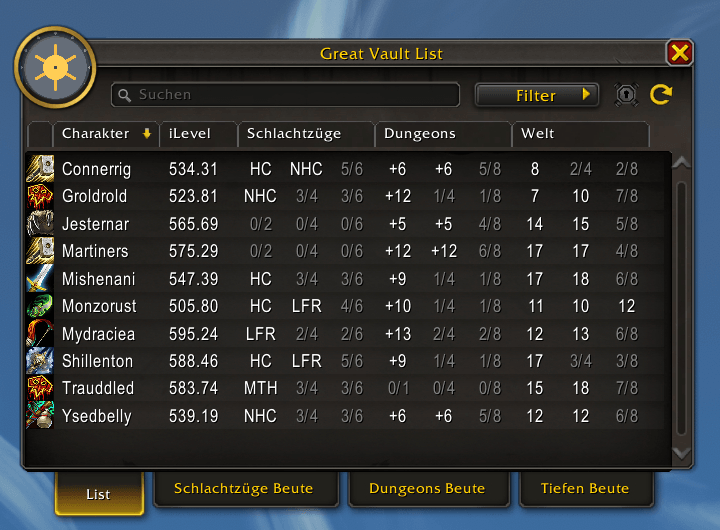
Task: Sort by Charakter column header
Action: tap(106, 134)
